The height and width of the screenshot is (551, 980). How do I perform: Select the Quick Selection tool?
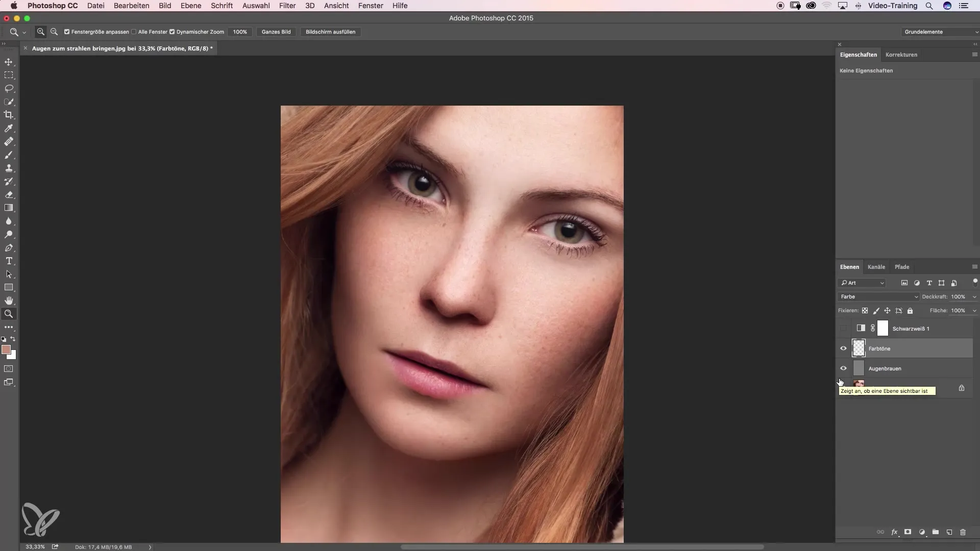pyautogui.click(x=9, y=102)
